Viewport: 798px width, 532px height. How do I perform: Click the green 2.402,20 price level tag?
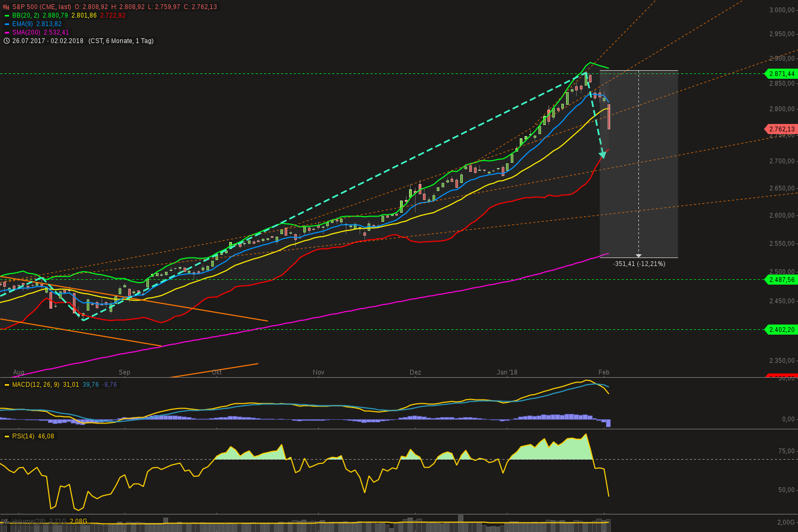782,330
